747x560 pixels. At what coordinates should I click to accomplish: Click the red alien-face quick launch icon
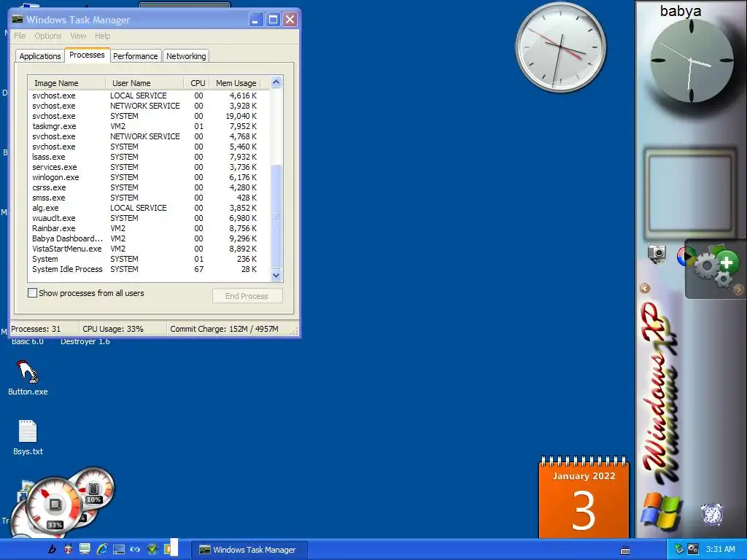pos(68,550)
